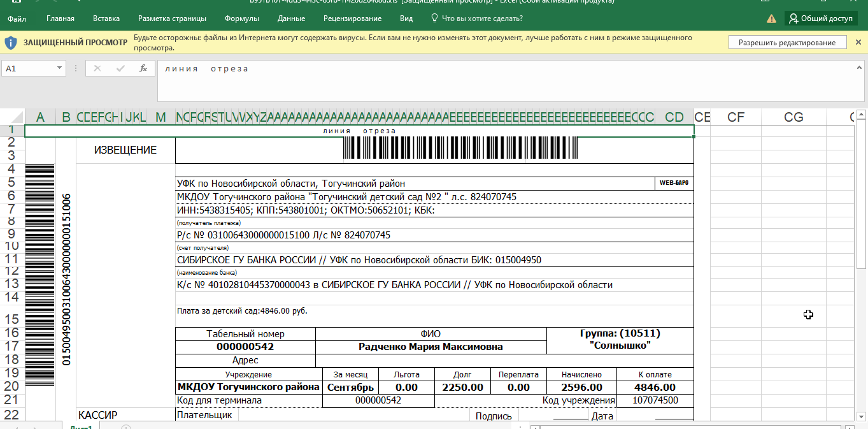Click the Сентябрь month cell
Screen dimensions: 868x429
(351, 387)
